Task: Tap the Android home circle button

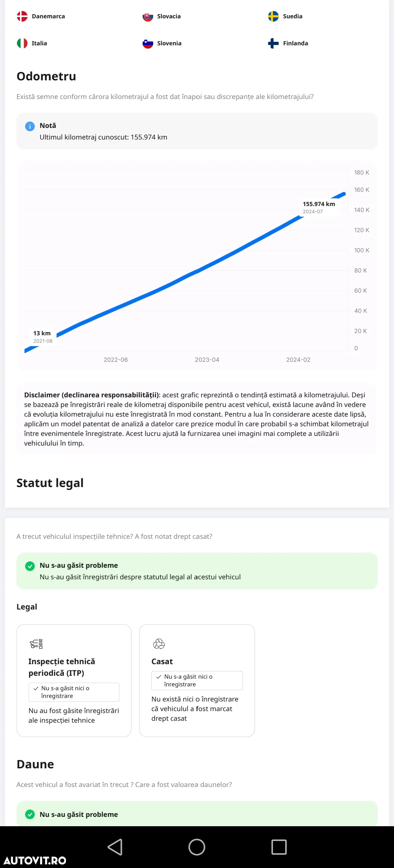Action: click(197, 847)
